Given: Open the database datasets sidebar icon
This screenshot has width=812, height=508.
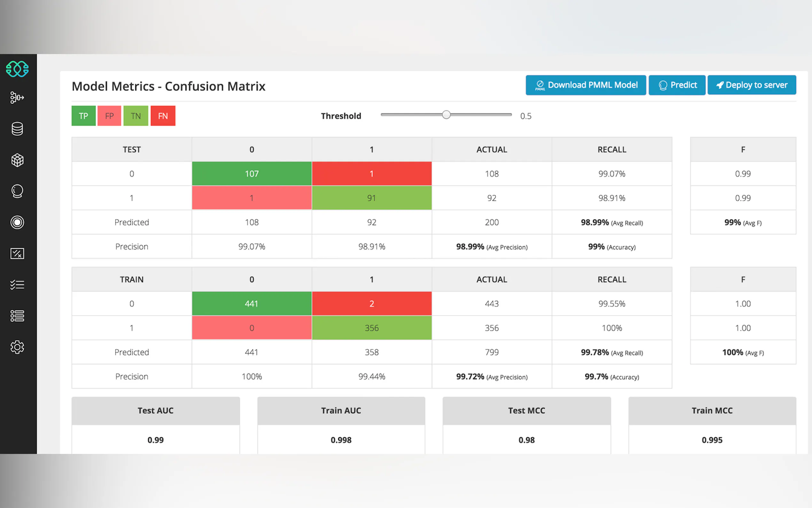Looking at the screenshot, I should click(x=17, y=129).
